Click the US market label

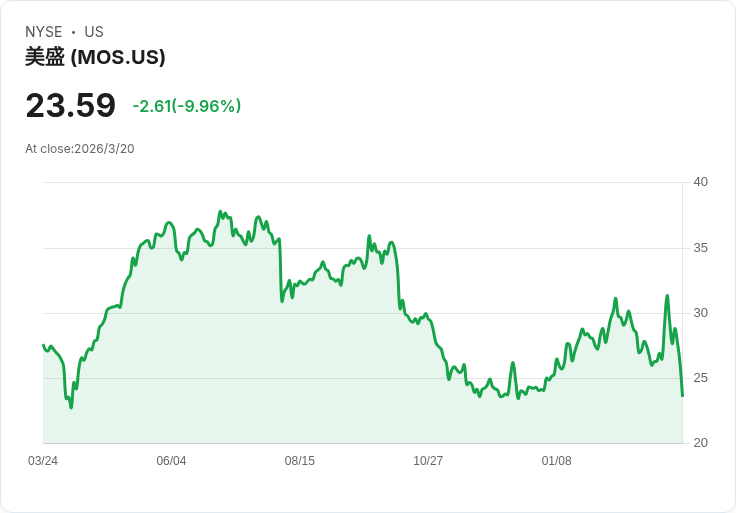[93, 32]
